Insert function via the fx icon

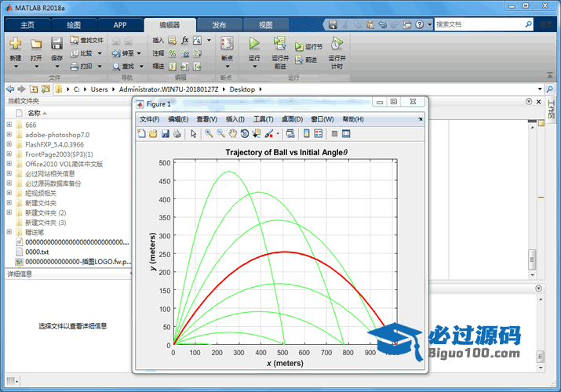click(x=185, y=41)
